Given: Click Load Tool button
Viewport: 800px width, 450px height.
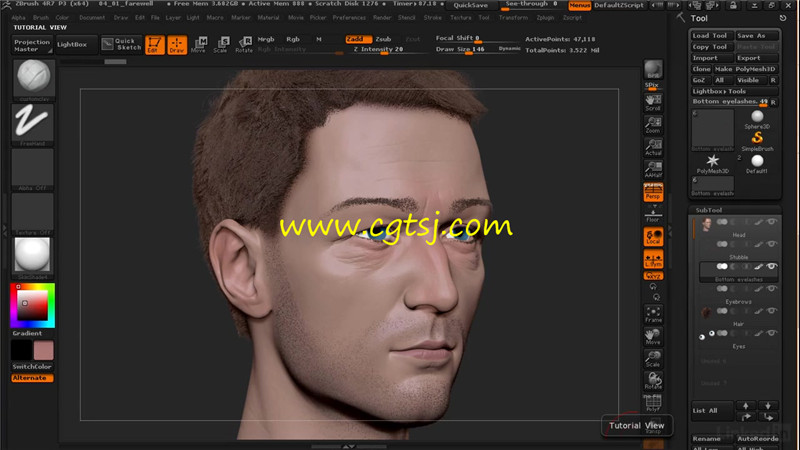Looking at the screenshot, I should (712, 36).
